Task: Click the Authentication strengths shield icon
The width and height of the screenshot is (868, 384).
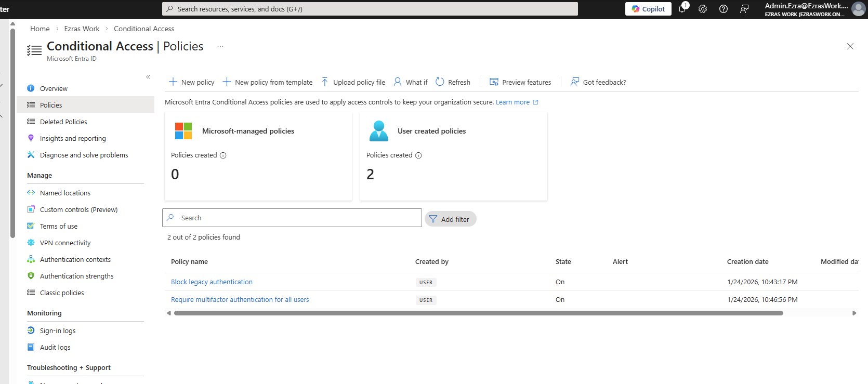Action: 31,276
